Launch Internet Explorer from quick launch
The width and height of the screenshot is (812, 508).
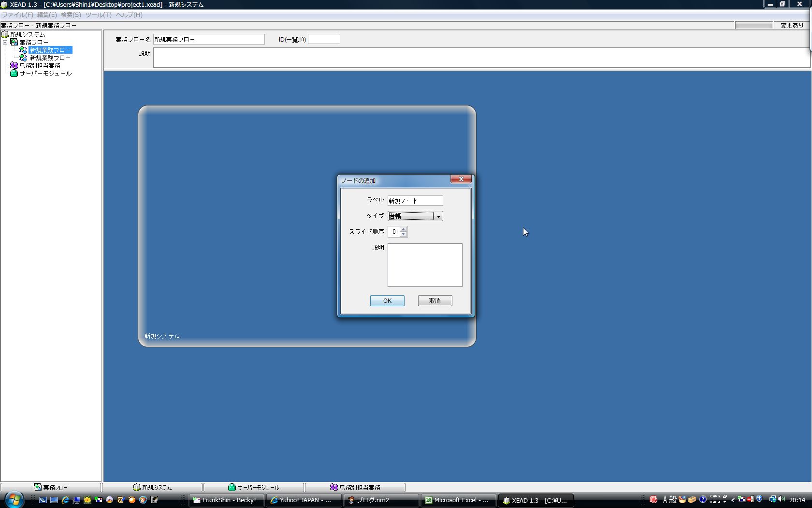(x=65, y=500)
